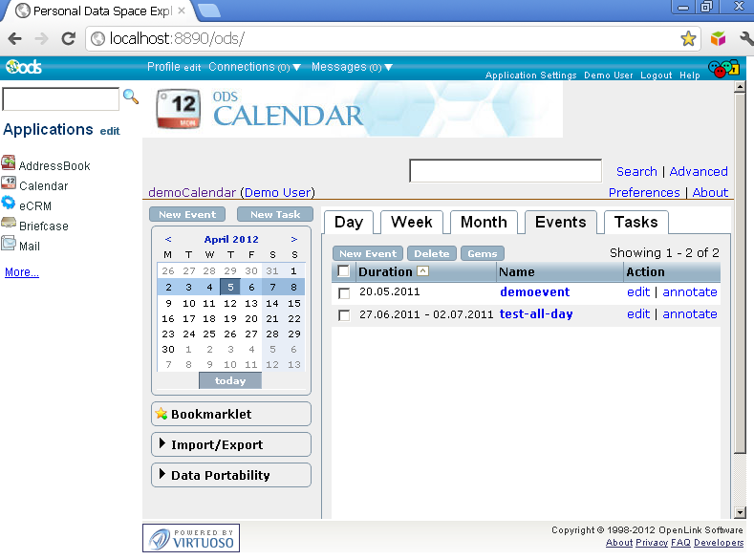The image size is (754, 560).
Task: Open the Calendar app icon in sidebar
Action: [x=9, y=184]
